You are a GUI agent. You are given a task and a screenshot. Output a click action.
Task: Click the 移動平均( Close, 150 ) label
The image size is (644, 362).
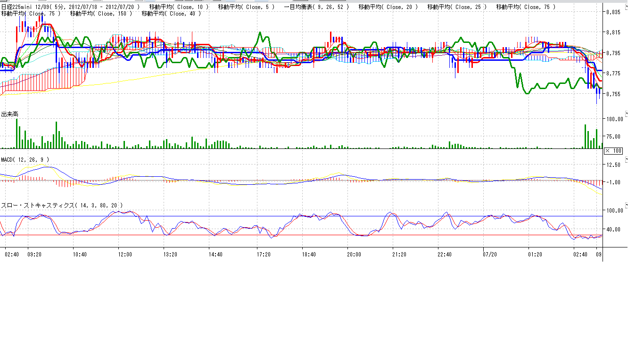click(x=101, y=14)
